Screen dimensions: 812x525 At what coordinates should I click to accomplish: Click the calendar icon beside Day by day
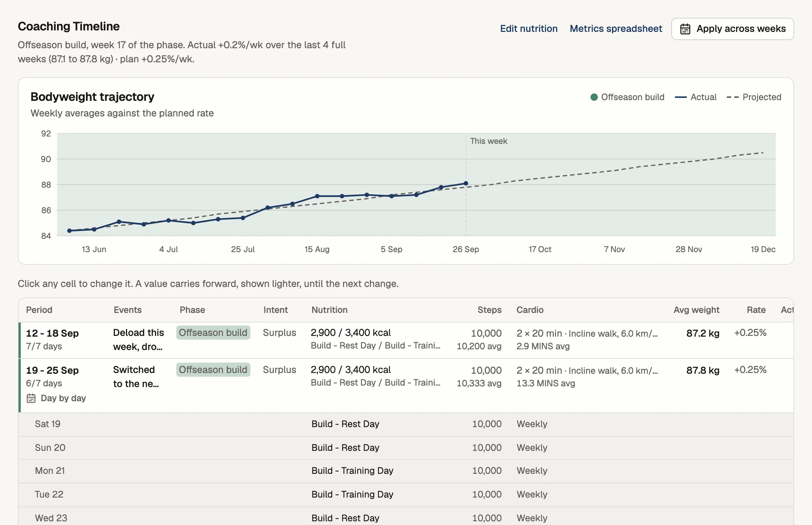[x=31, y=398]
